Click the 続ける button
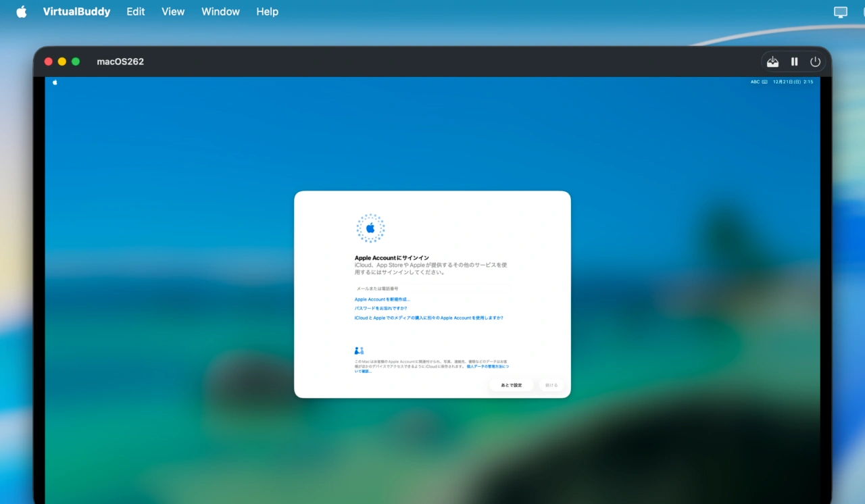 (551, 384)
